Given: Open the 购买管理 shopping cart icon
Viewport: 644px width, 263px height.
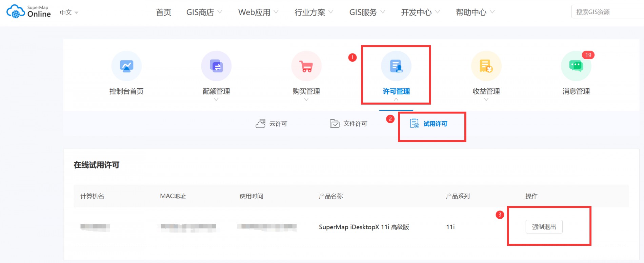Looking at the screenshot, I should coord(306,66).
